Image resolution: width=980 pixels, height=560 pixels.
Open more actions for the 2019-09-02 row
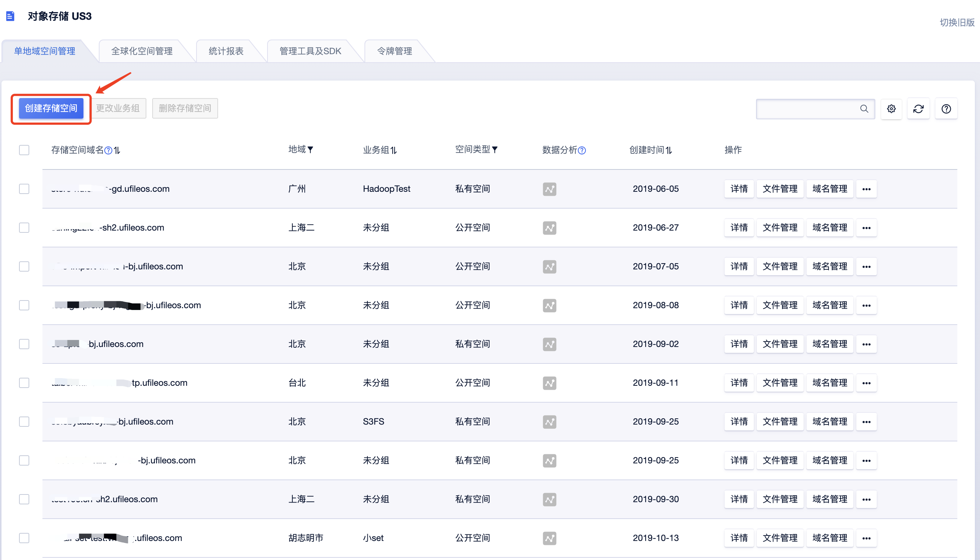click(866, 344)
